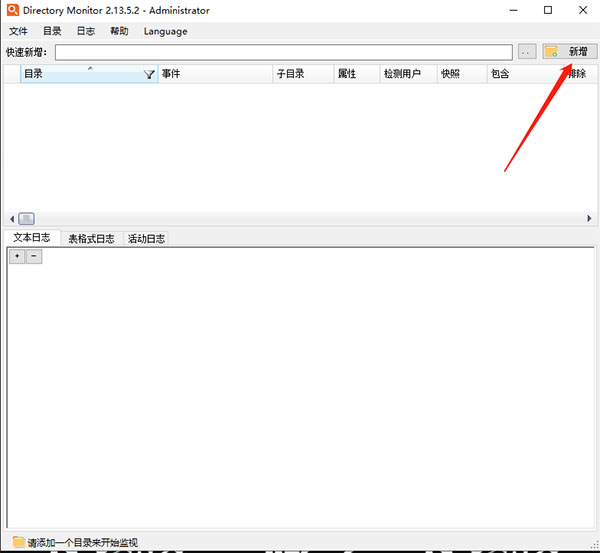Click the horizontal scrollbar thumb
Image resolution: width=600 pixels, height=553 pixels.
coord(26,219)
